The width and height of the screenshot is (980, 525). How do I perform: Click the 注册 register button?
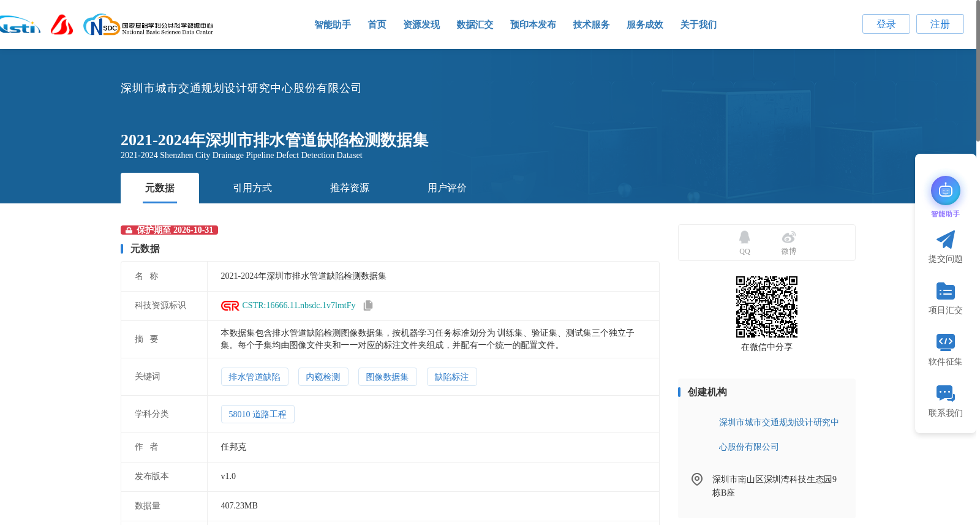click(940, 24)
